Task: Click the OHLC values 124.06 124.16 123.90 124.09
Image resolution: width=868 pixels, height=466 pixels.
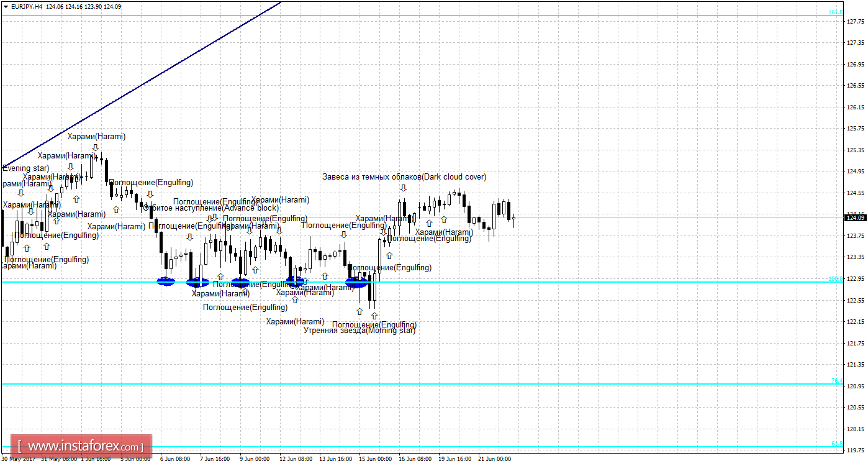Action: 83,6
